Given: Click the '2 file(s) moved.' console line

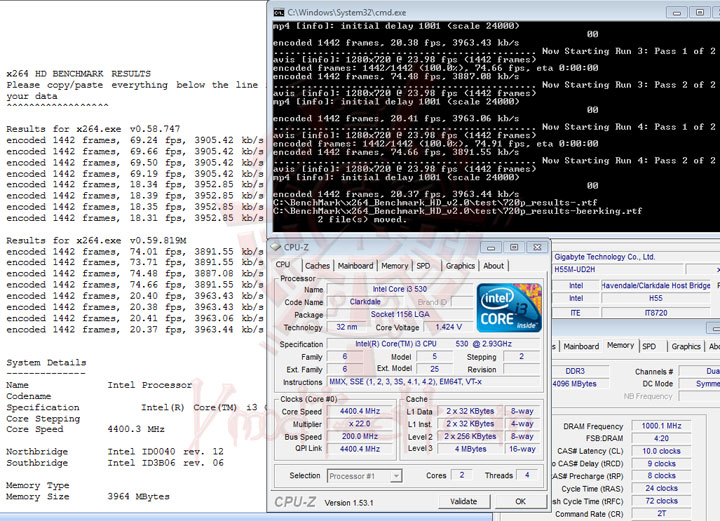Looking at the screenshot, I should pos(362,220).
